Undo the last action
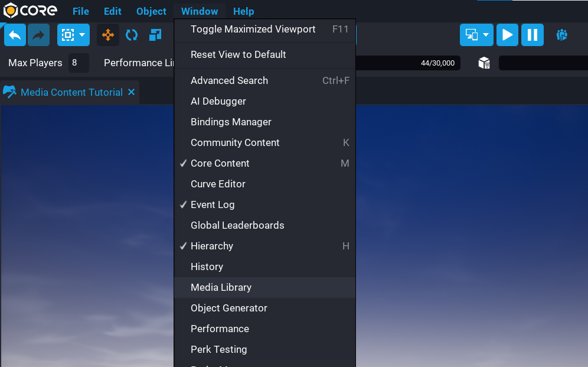The height and width of the screenshot is (367, 588). click(15, 35)
